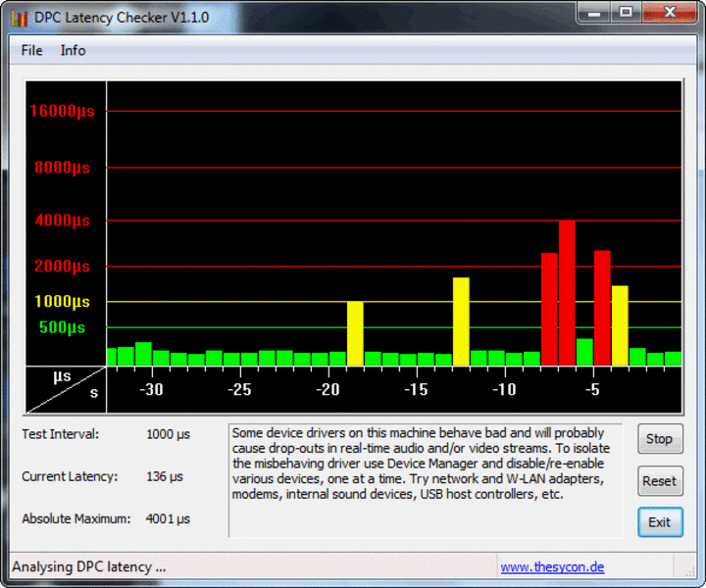Image resolution: width=706 pixels, height=588 pixels.
Task: Click the Exit button
Action: click(x=659, y=522)
